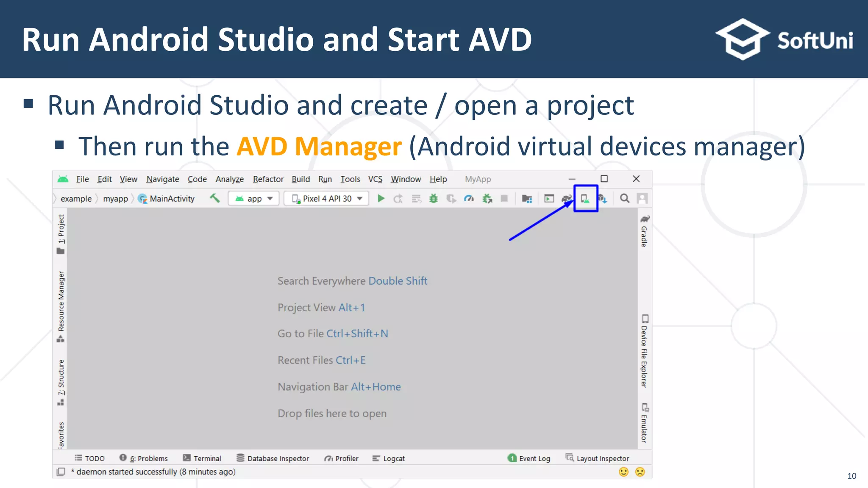This screenshot has height=488, width=868.
Task: Open the Help menu
Action: (438, 179)
